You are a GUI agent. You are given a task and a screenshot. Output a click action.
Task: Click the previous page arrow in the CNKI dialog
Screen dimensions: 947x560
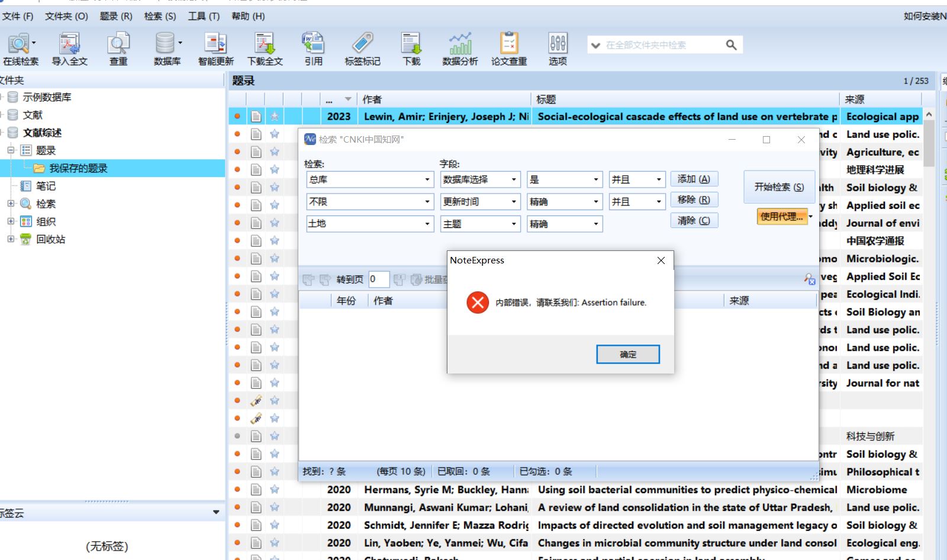308,279
